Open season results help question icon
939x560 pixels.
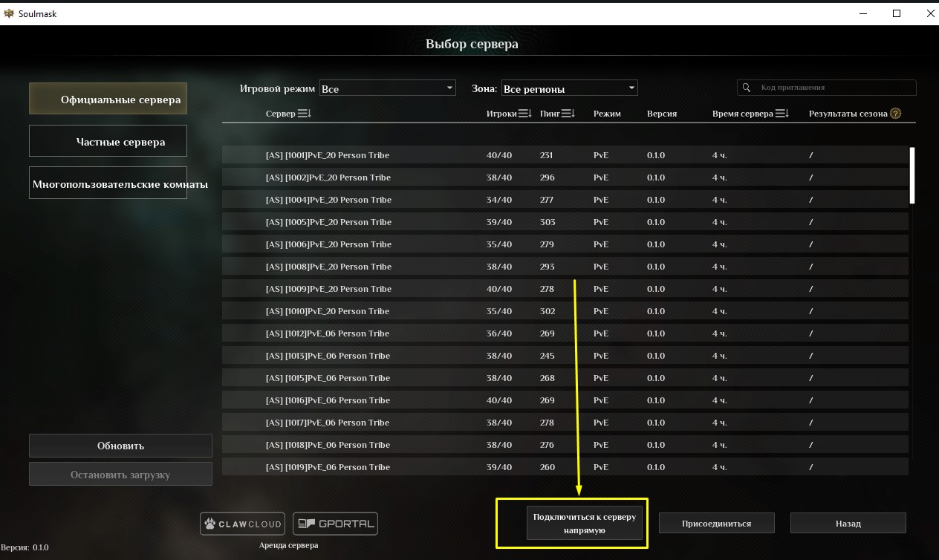click(x=895, y=114)
